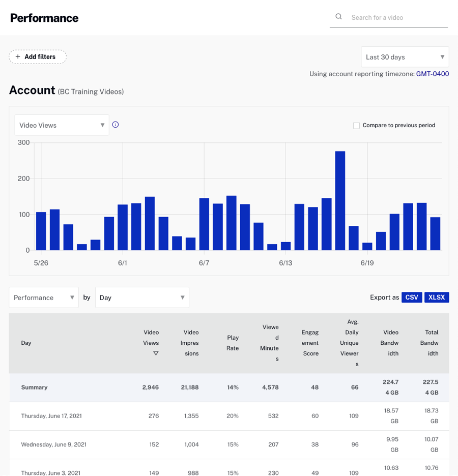Sort by the Engagement Score column header

coord(310,343)
